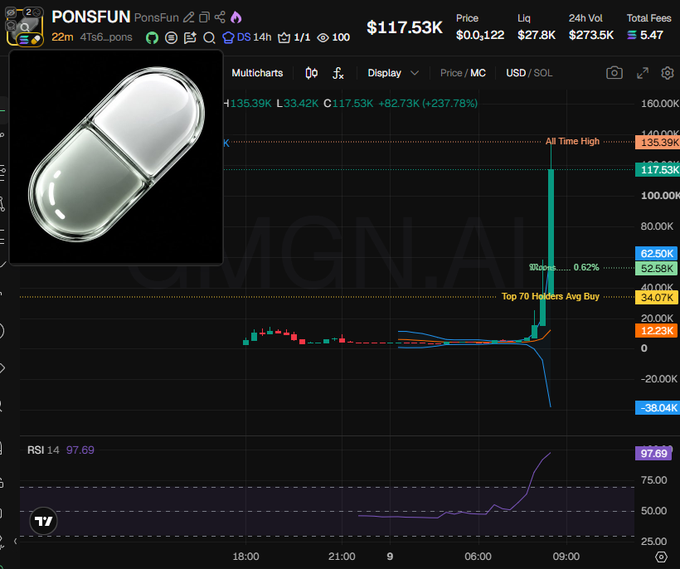Click the TradingView logo badge

43,521
